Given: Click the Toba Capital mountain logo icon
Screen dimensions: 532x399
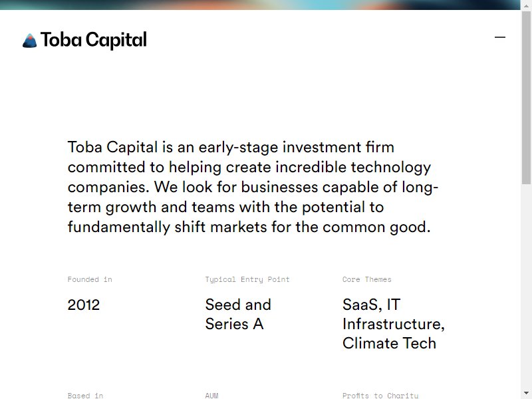Looking at the screenshot, I should 29,41.
